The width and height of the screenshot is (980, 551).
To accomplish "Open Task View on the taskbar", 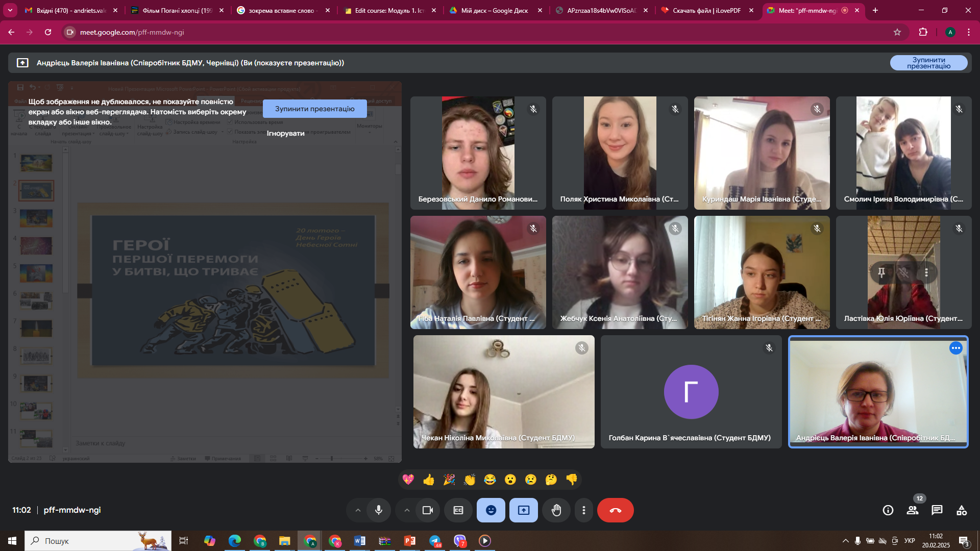I will pos(184,541).
